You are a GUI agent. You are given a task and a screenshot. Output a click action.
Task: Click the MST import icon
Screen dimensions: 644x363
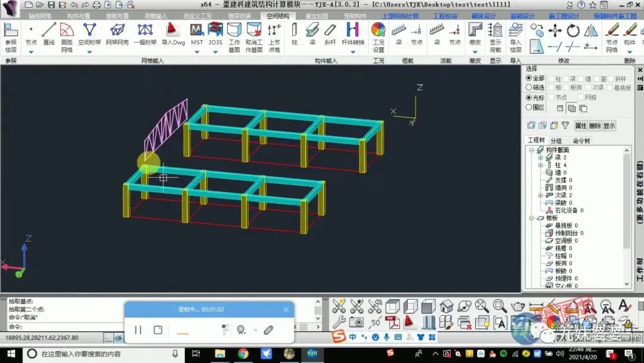[197, 35]
